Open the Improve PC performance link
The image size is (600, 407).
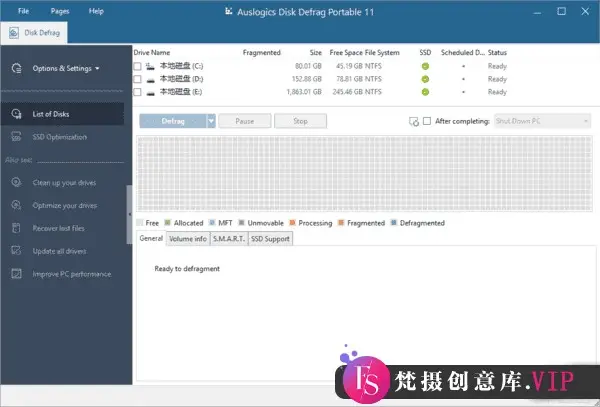pos(72,274)
